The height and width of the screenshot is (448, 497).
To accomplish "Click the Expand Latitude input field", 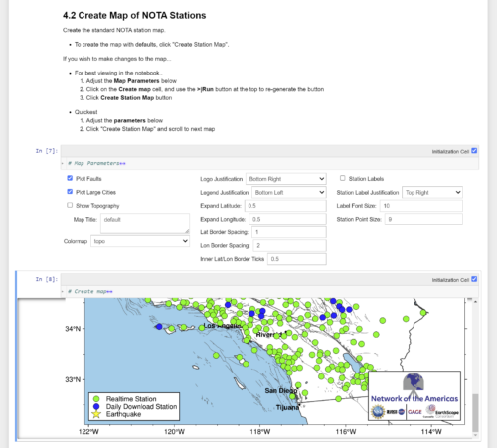I will click(x=285, y=206).
